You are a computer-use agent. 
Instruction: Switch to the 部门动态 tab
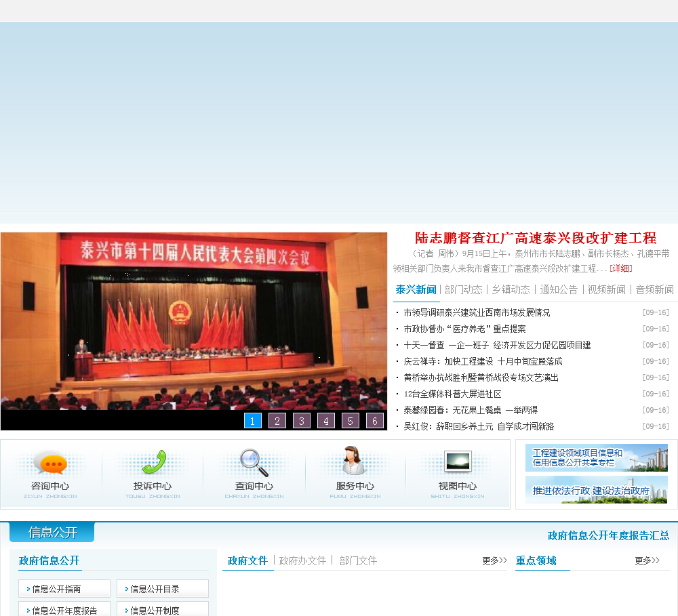463,289
